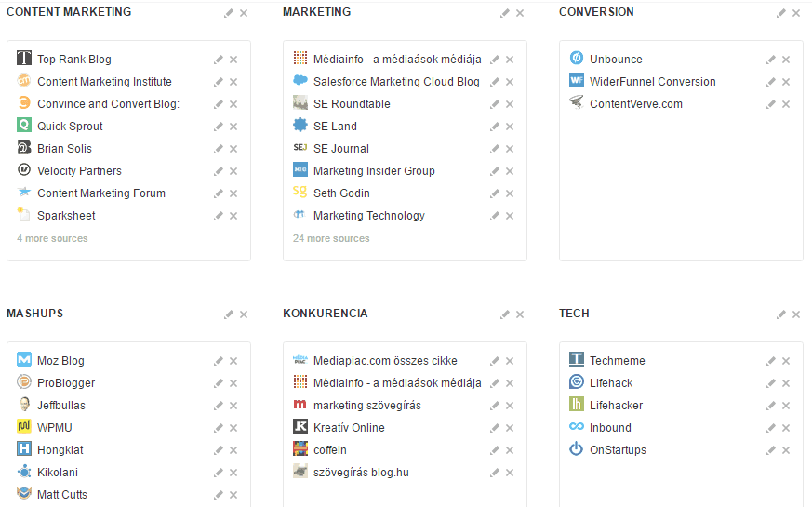Edit the Matt Cutts source
This screenshot has height=507, width=812.
219,495
